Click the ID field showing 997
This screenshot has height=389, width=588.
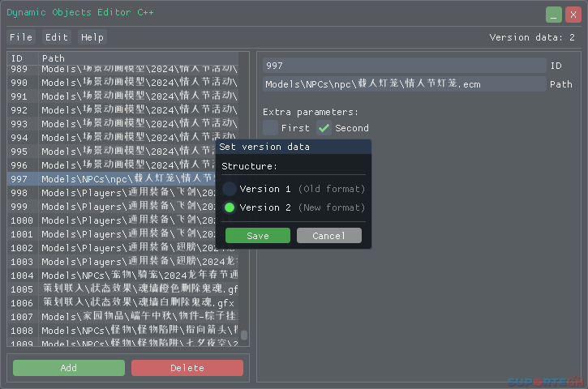[404, 66]
